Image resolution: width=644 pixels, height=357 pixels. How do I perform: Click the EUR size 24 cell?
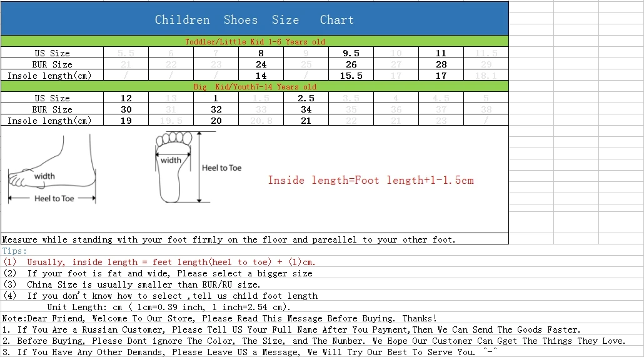point(261,64)
